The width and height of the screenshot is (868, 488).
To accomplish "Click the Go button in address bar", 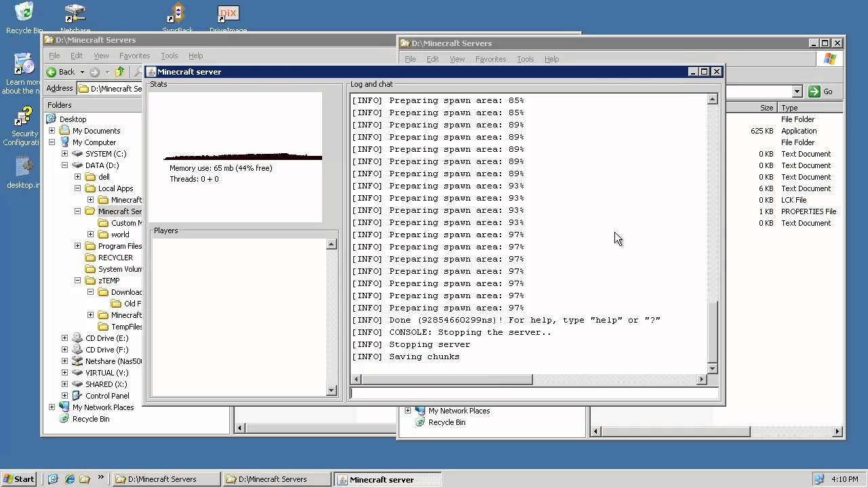I will click(821, 91).
